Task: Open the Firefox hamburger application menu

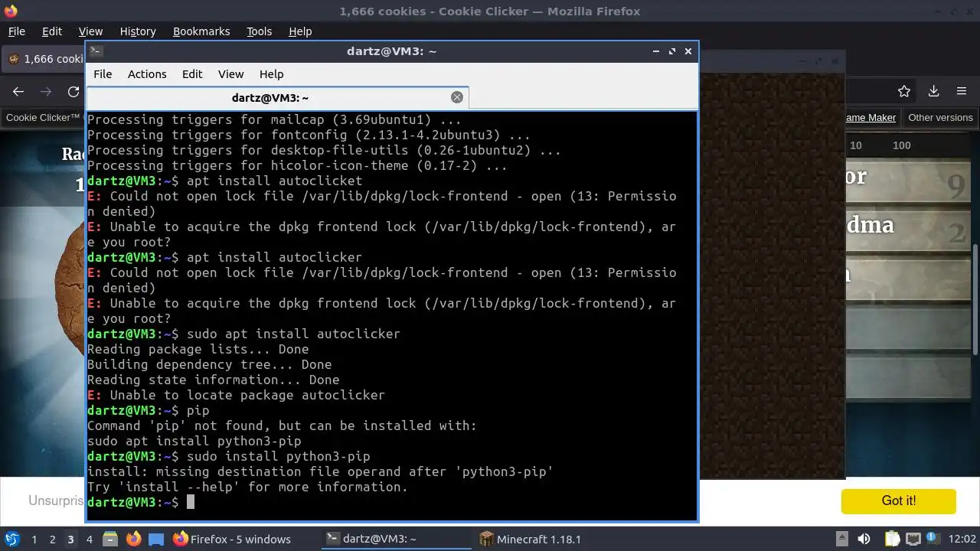Action: 962,91
